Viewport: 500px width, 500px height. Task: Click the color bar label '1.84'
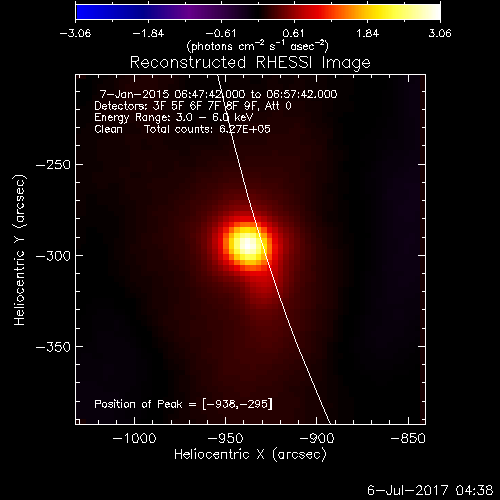coord(367,33)
